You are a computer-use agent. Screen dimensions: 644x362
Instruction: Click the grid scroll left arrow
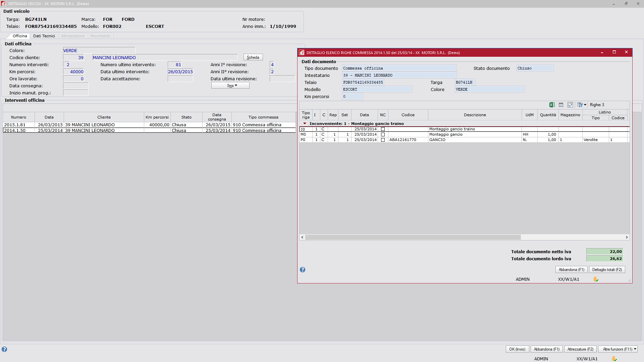302,237
